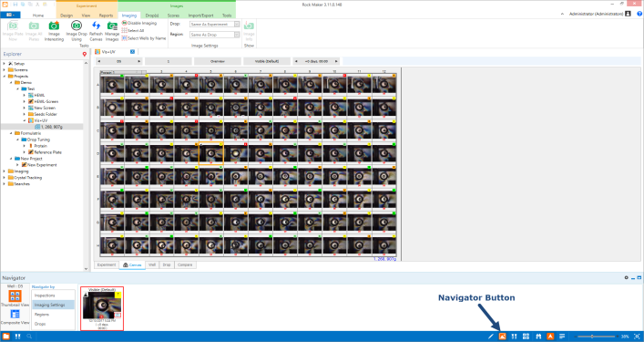
Task: Open the Region dropdown in Image Settings
Action: tap(214, 35)
